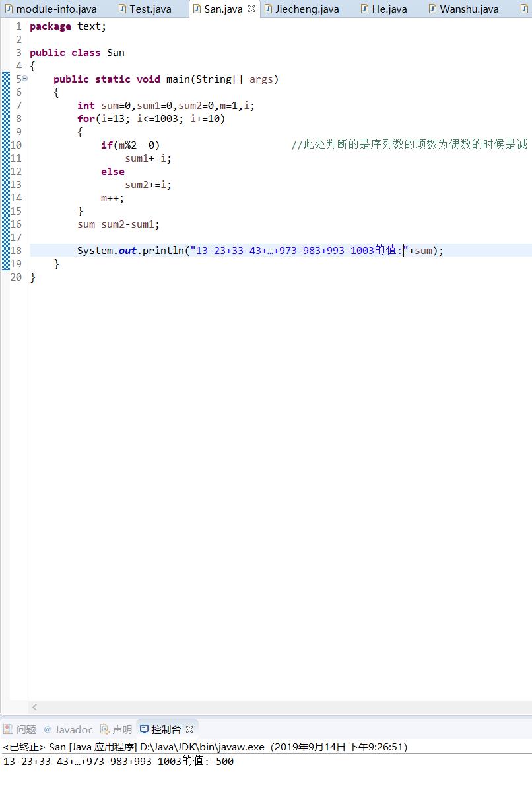This screenshot has width=532, height=798.
Task: Click the 'sum=sum2-sum1;' line
Action: click(x=119, y=224)
